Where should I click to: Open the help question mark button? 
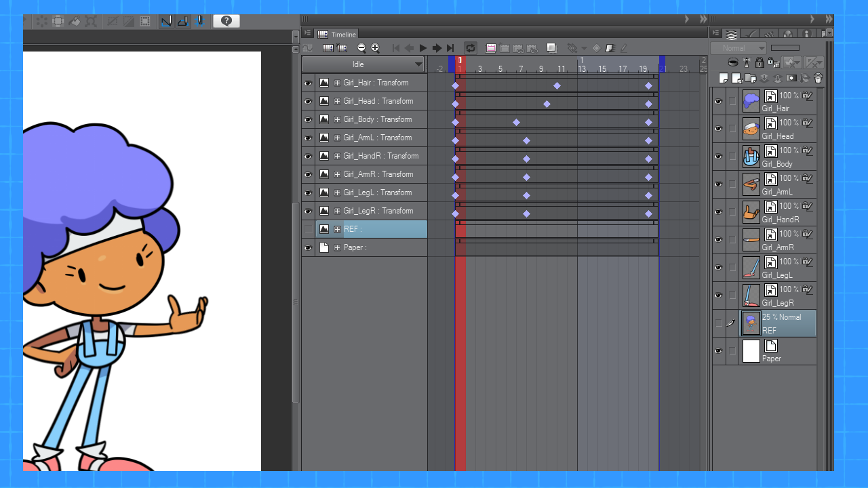pos(226,21)
